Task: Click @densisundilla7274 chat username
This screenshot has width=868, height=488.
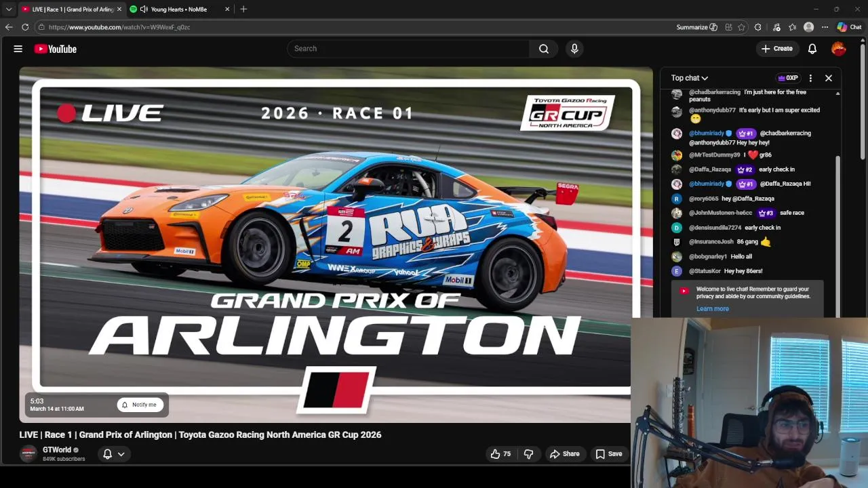Action: (x=715, y=228)
